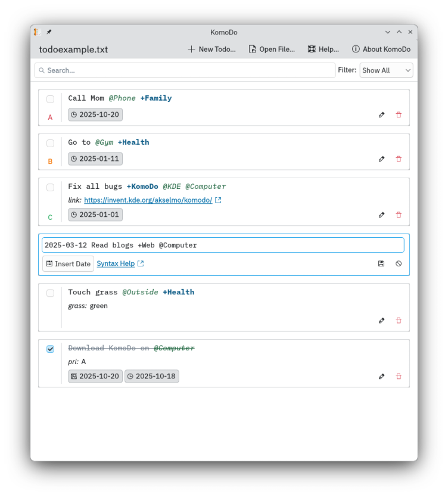Check off the Go to Gym todo
The height and width of the screenshot is (497, 448).
tap(50, 143)
